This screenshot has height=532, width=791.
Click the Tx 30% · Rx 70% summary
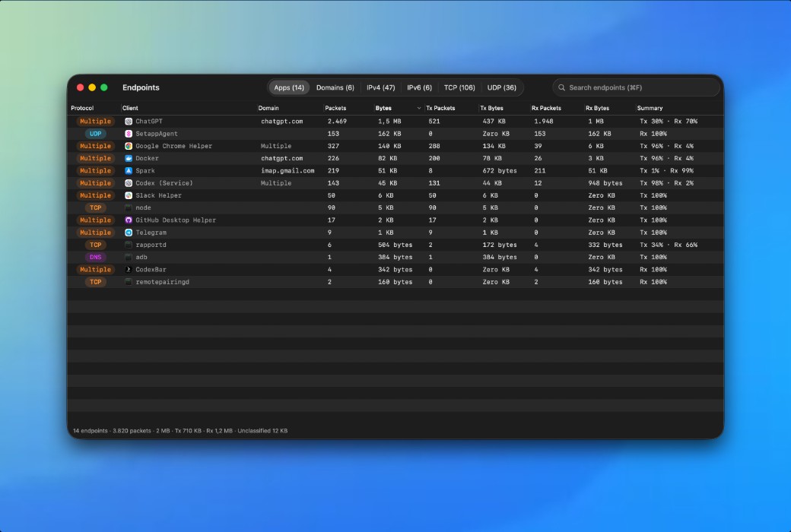click(669, 122)
